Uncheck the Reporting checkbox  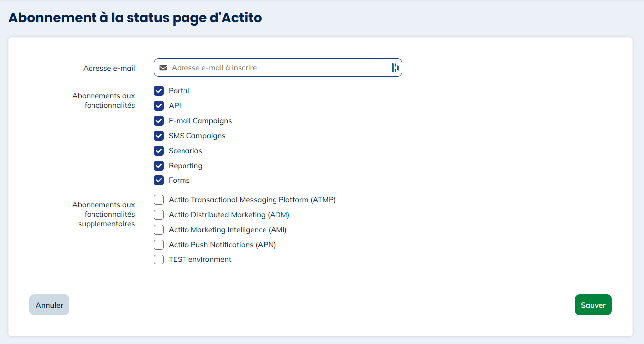point(159,166)
